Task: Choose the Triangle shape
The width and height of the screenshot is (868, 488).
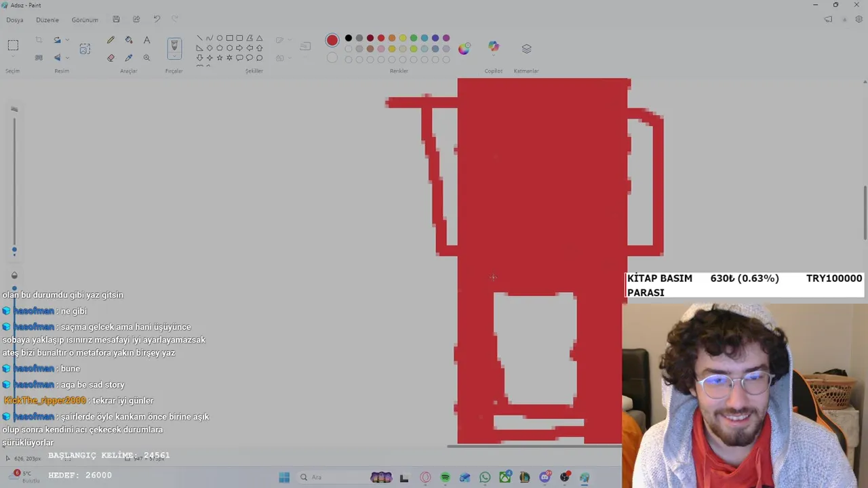Action: pyautogui.click(x=259, y=38)
